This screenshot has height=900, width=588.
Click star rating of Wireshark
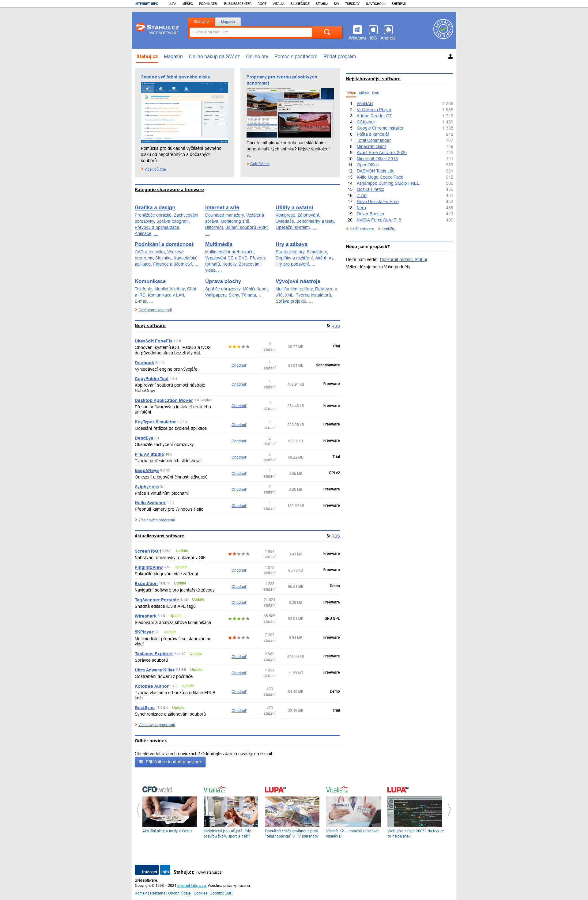(239, 619)
